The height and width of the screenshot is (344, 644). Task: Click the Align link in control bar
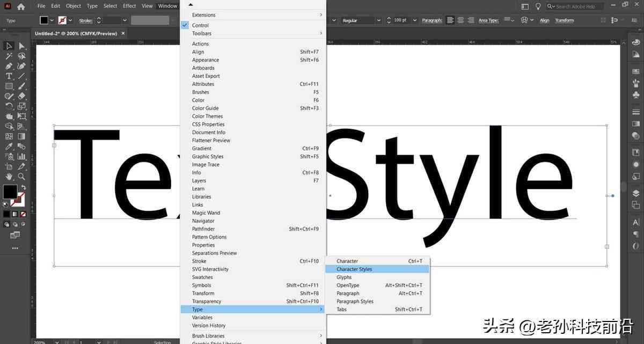(545, 20)
